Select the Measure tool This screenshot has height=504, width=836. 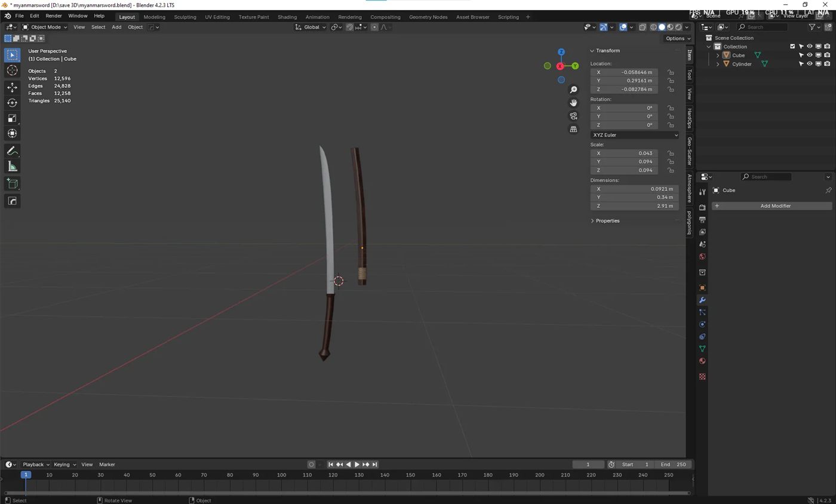(x=12, y=167)
